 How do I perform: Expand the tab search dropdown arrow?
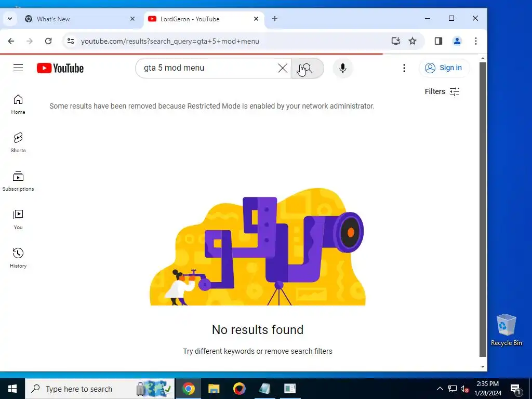10,19
